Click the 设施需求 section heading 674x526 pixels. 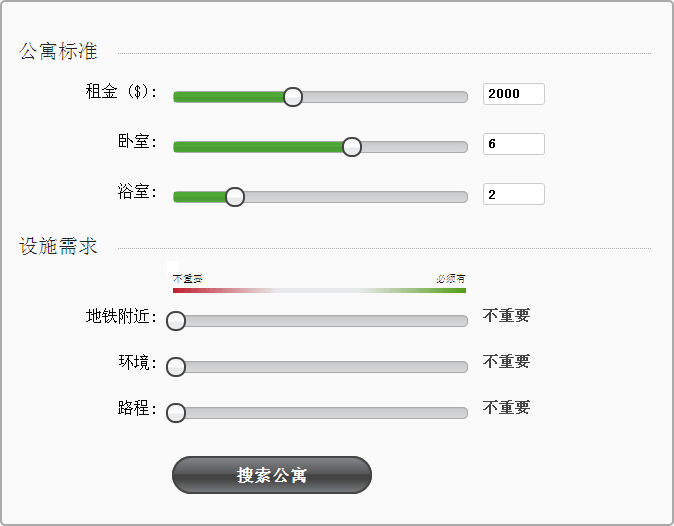(x=58, y=246)
